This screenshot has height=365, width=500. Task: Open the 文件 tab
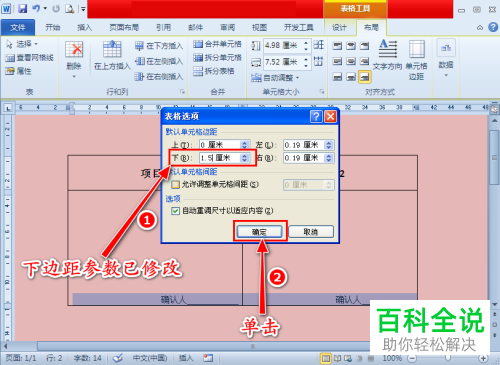tap(18, 27)
